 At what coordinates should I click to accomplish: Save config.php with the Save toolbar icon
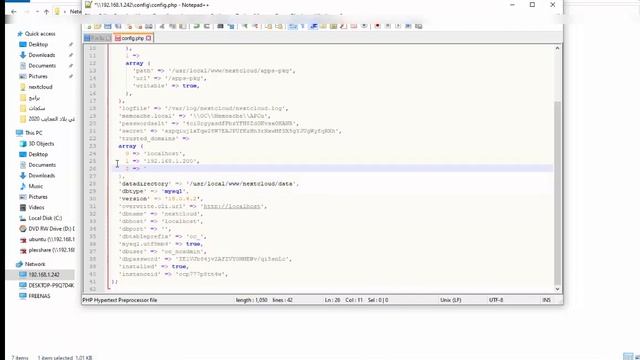click(108, 26)
